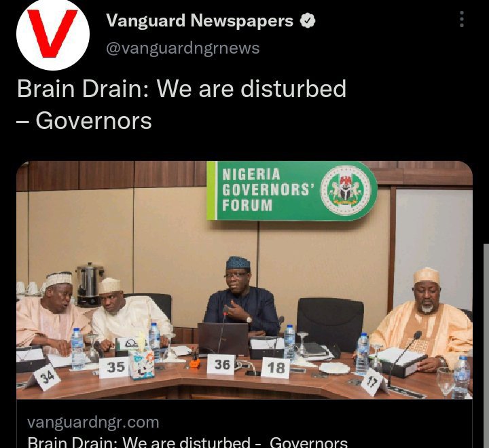This screenshot has height=448, width=489.
Task: Click the Nigeria Governors' Forum green sign
Action: tap(291, 191)
